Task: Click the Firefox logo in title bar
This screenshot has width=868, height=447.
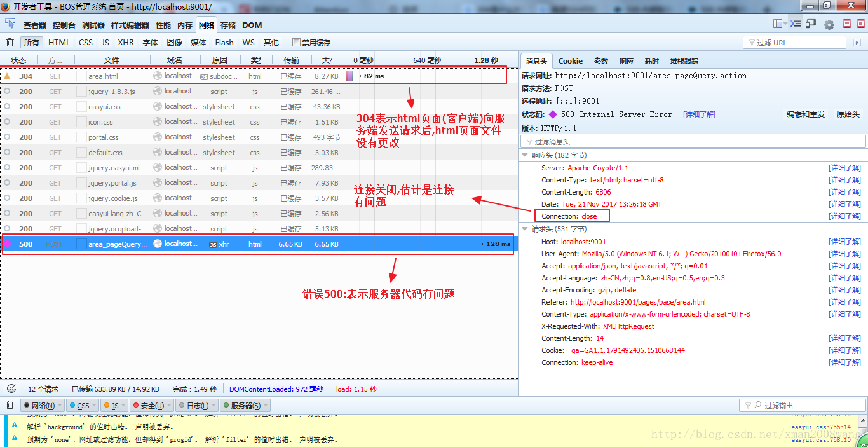Action: click(6, 6)
